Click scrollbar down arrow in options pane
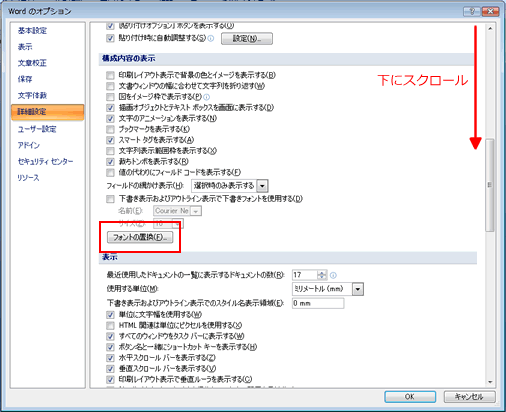This screenshot has width=506, height=412. (490, 382)
